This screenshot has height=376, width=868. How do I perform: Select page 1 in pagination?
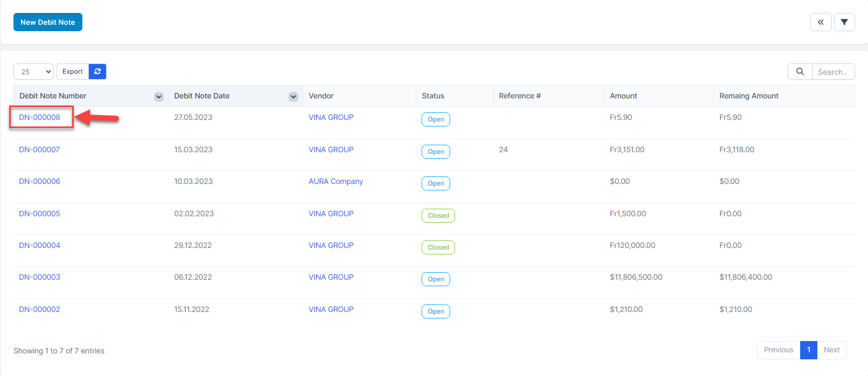[x=808, y=350]
